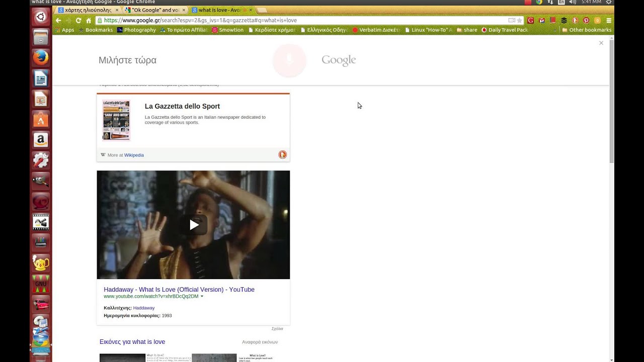Open the GNU icon app in dock
Viewport: 644px width, 362px height.
tap(41, 284)
